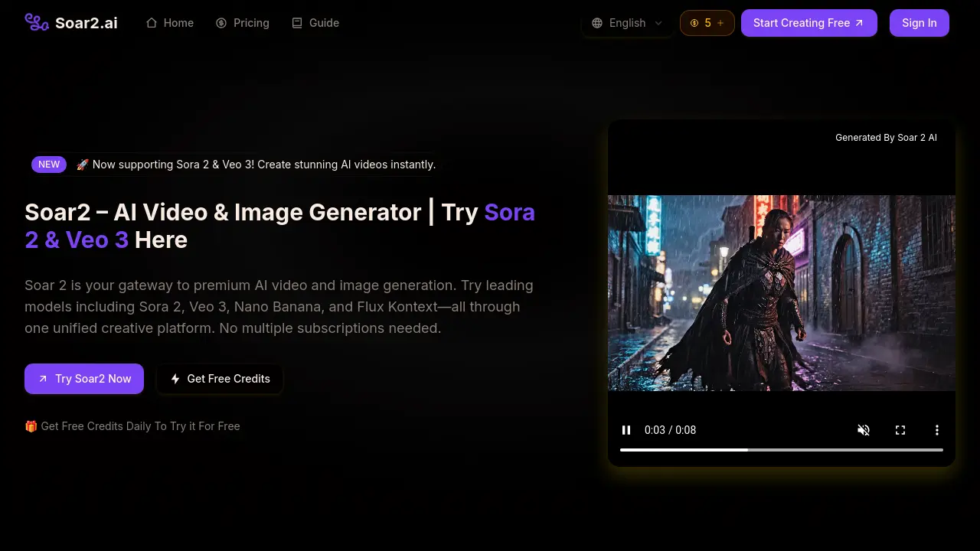This screenshot has width=980, height=551.
Task: Open the Home page link
Action: click(x=170, y=23)
